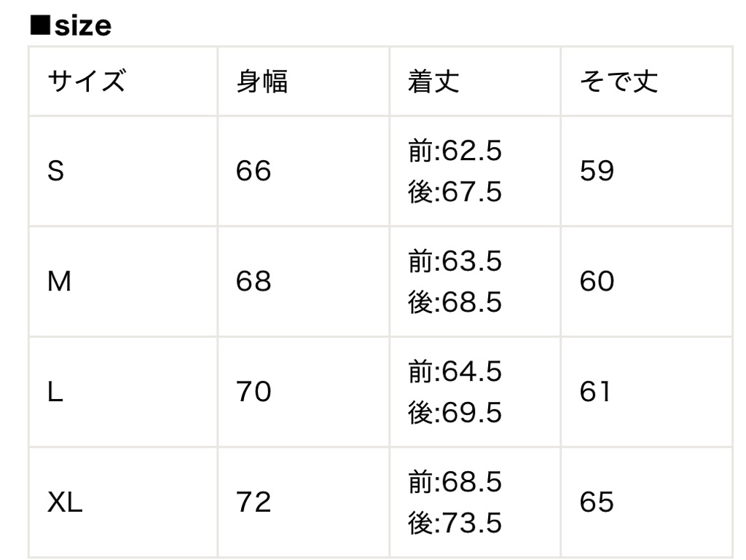The image size is (746, 560).
Task: Click the サイズ column header
Action: click(x=86, y=82)
